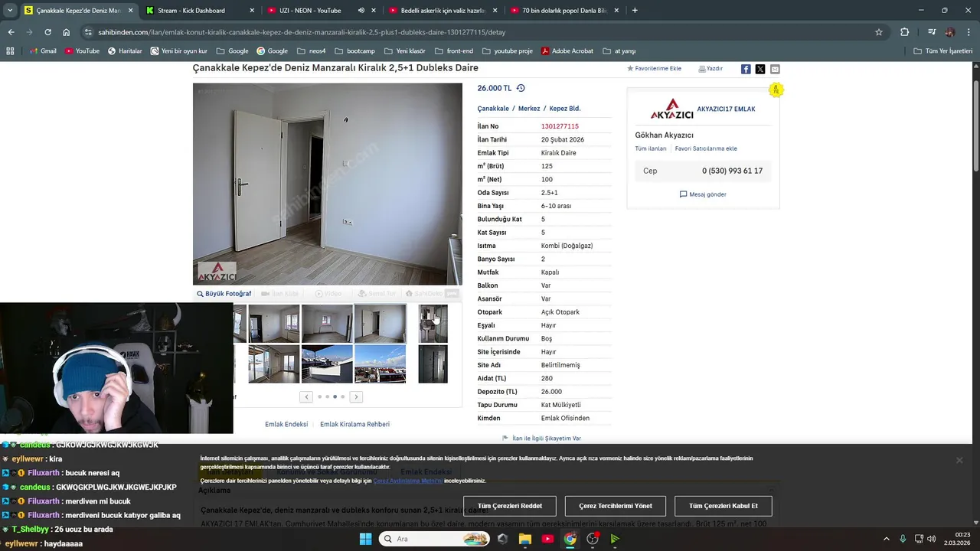Open the Emlak Kiralama Rehberi link
The image size is (980, 551).
coord(354,424)
